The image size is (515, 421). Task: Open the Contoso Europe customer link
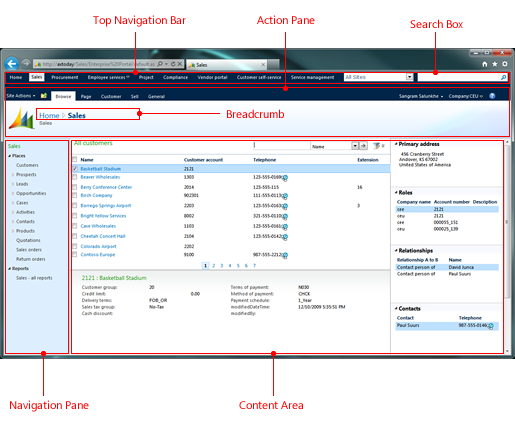[x=98, y=255]
